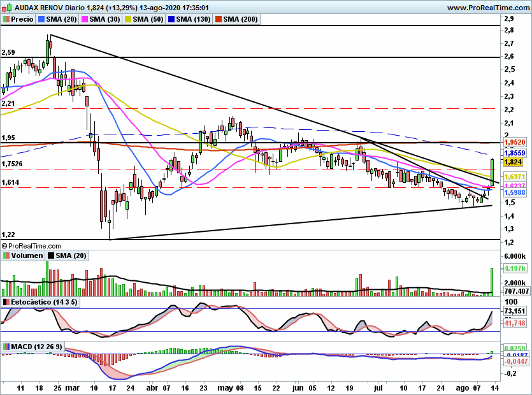Click the blue SMA (20) price legend swatch
The width and height of the screenshot is (532, 395).
point(41,19)
